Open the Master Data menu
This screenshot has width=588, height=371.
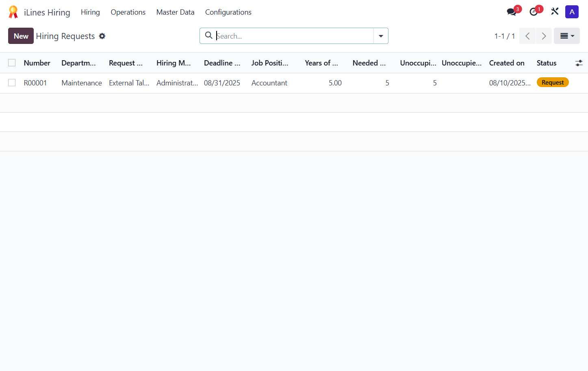tap(175, 12)
